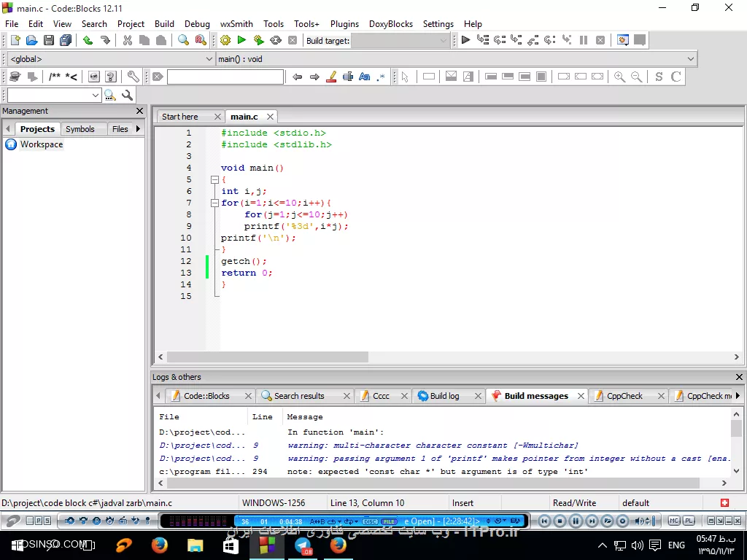The height and width of the screenshot is (560, 747).
Task: Click the editor horizontal scrollbar thumb
Action: click(267, 357)
